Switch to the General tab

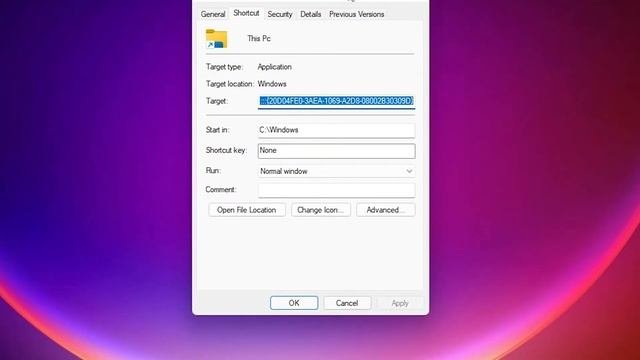coord(213,14)
